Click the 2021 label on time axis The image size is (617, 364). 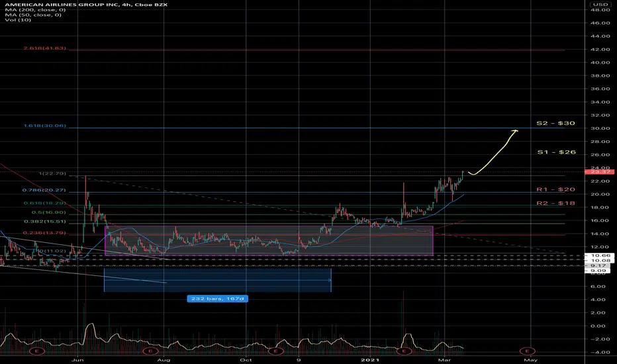(370, 359)
